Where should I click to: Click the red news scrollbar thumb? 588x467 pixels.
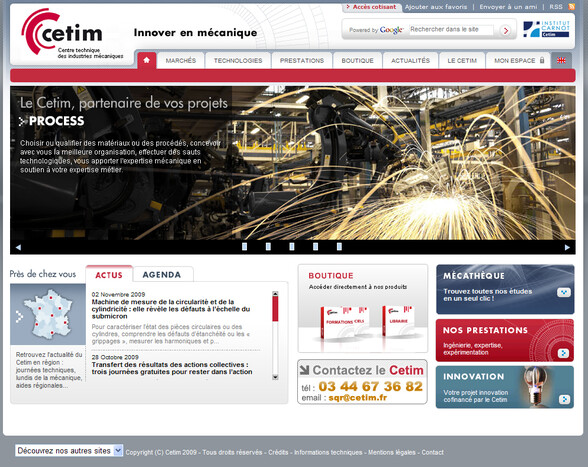tap(275, 309)
